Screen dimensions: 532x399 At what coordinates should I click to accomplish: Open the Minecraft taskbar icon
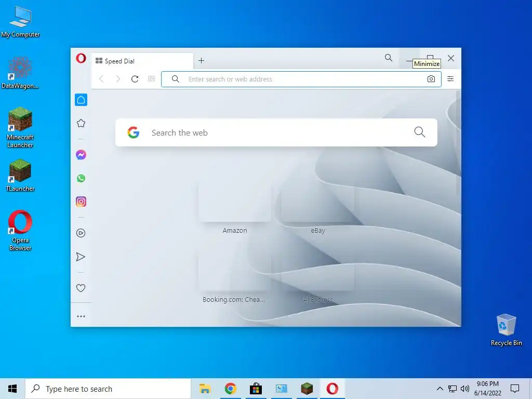(x=307, y=389)
